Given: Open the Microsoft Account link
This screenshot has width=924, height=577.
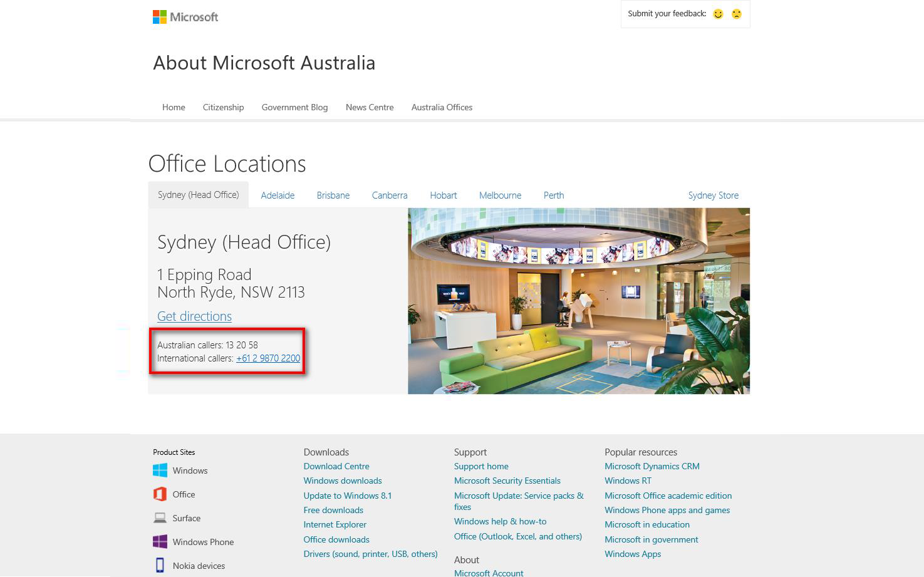Looking at the screenshot, I should point(489,573).
